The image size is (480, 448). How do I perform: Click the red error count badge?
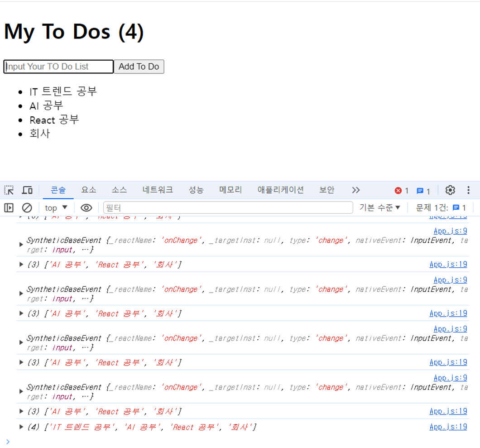click(x=402, y=191)
